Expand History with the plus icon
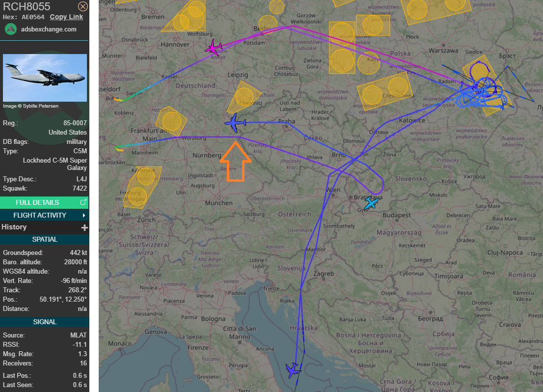This screenshot has width=543, height=392. 84,227
